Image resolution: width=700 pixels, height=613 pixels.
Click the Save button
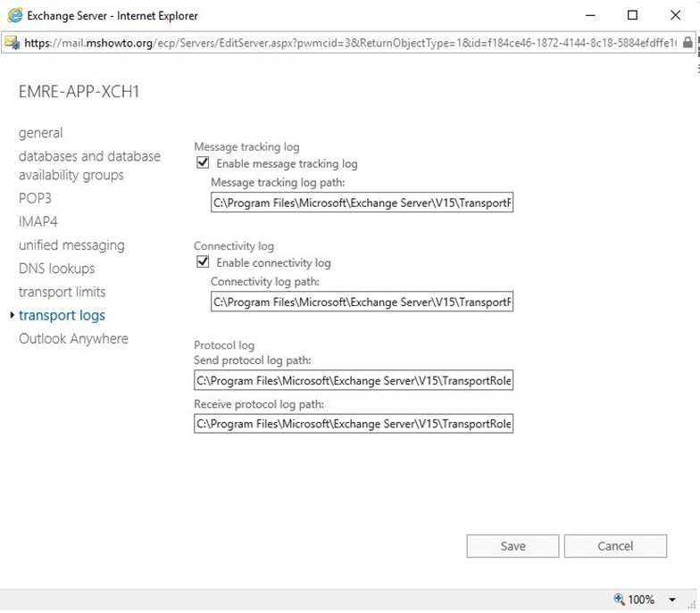(512, 546)
